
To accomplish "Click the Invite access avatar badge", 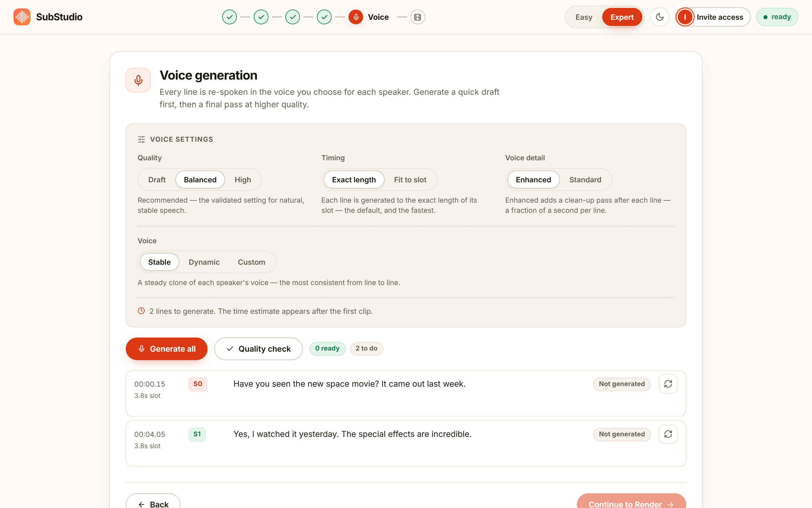I will point(685,17).
